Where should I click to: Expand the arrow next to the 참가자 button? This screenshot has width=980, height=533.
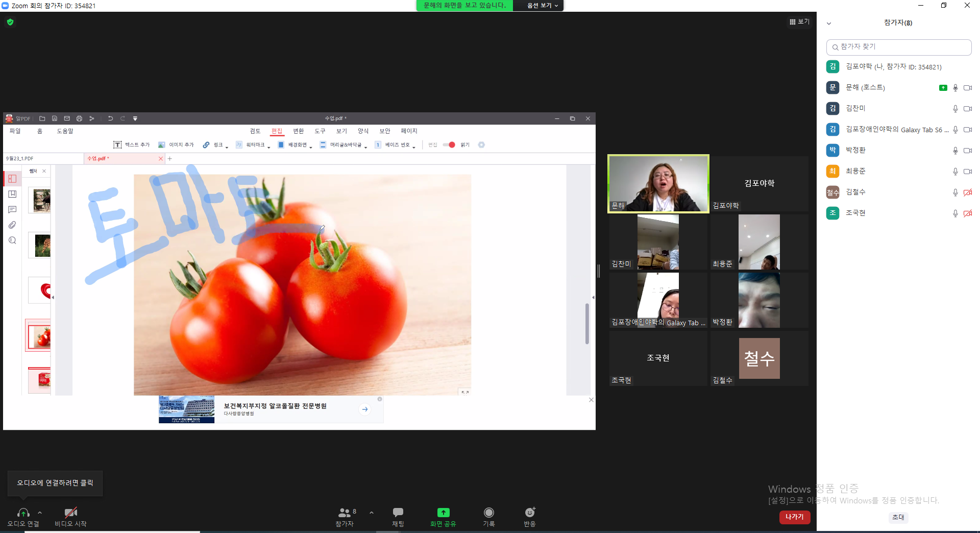point(372,513)
